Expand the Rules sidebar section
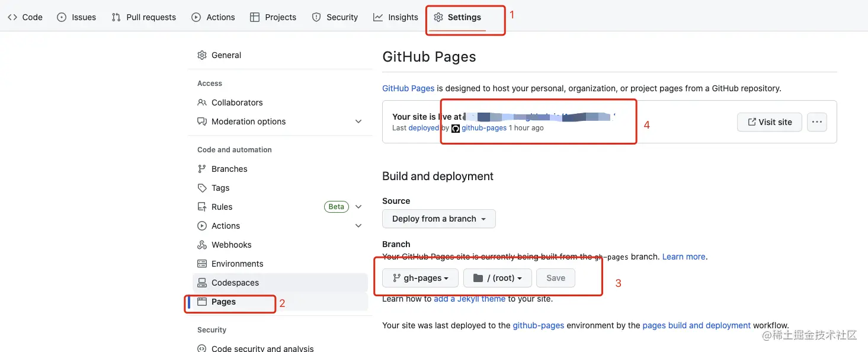The width and height of the screenshot is (868, 352). [358, 207]
